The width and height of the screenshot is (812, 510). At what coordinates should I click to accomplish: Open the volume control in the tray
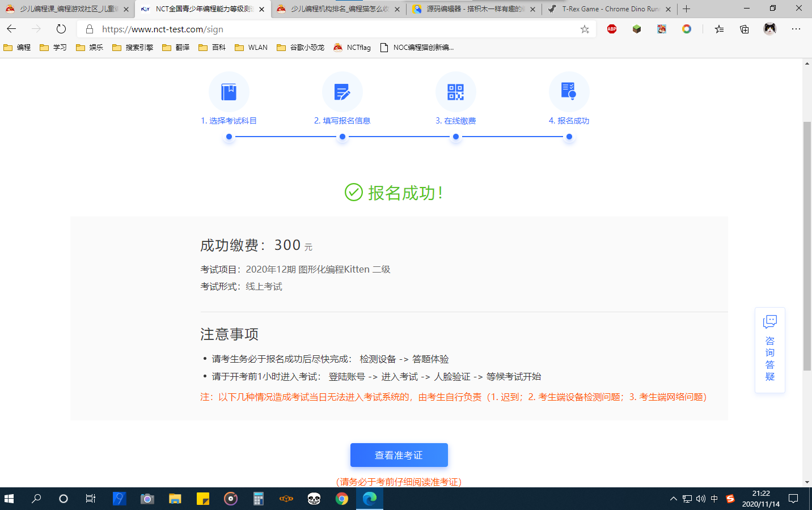(x=701, y=499)
